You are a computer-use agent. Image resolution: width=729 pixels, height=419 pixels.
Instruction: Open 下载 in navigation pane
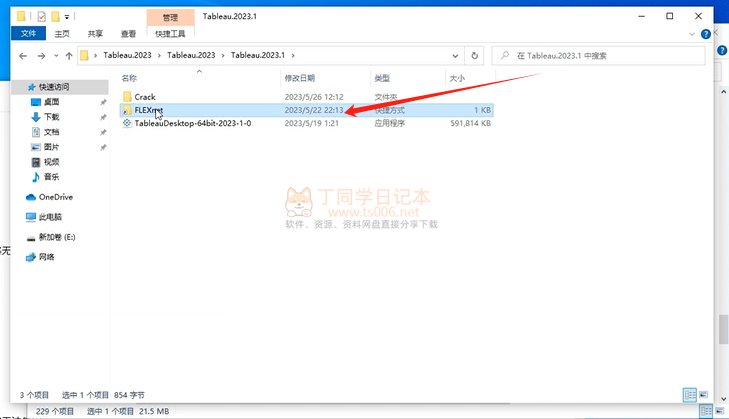[x=52, y=117]
